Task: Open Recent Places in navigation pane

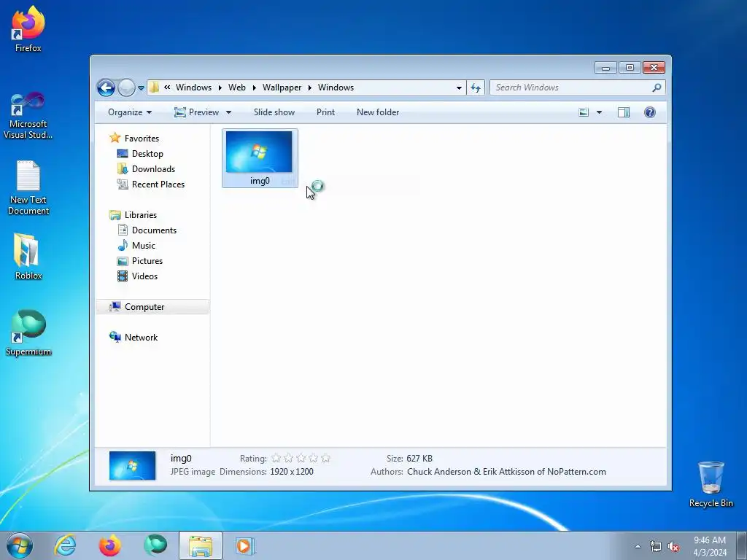Action: click(x=158, y=184)
